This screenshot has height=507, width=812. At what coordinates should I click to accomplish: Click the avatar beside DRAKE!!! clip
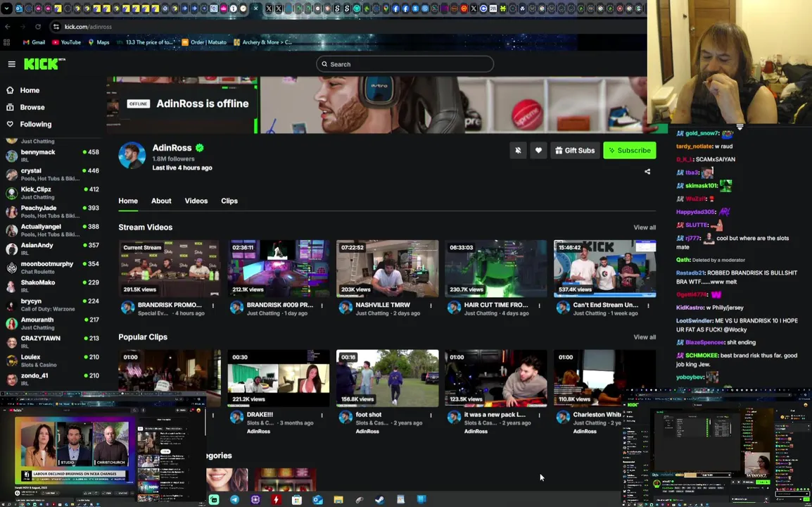click(236, 418)
